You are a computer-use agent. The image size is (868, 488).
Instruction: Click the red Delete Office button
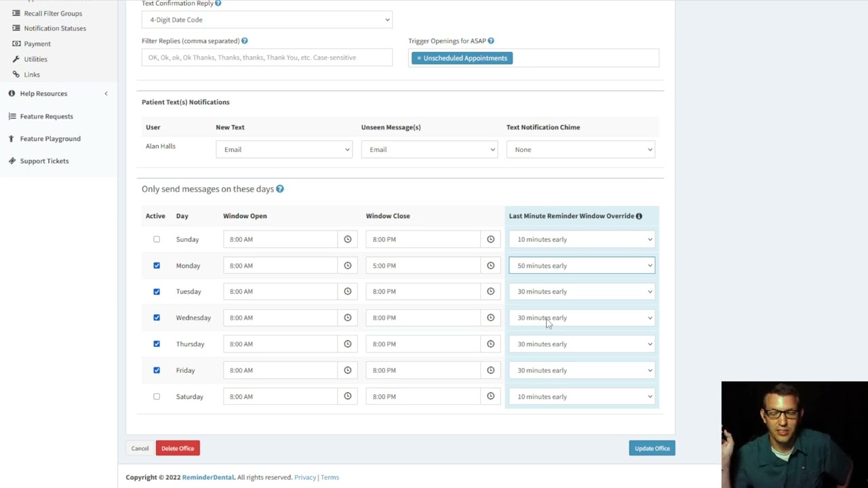178,449
